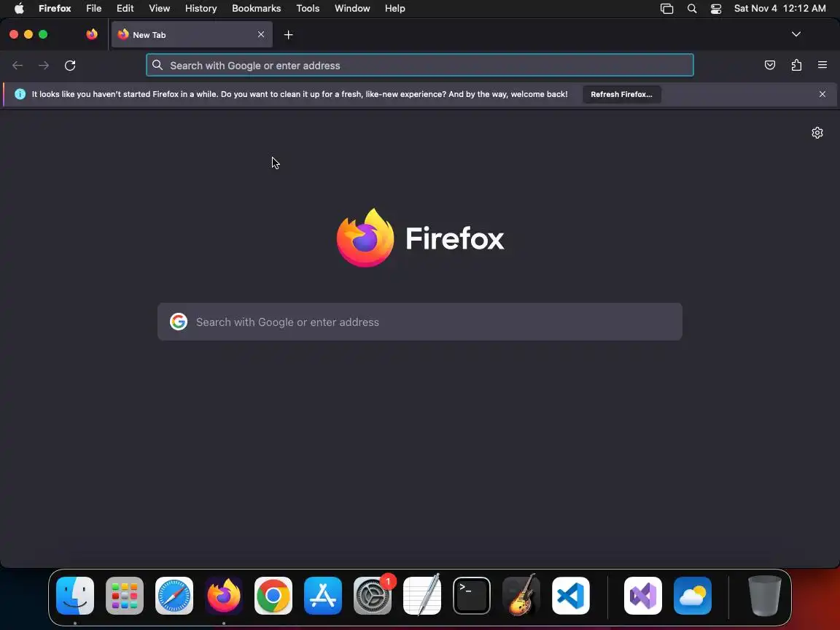Click the Refresh Firefox… button
The image size is (840, 630).
coord(621,94)
